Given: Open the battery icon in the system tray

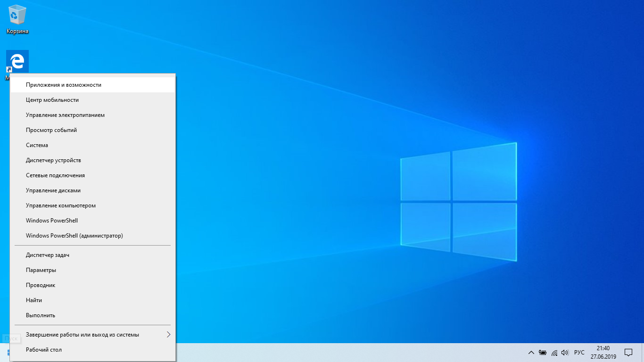Looking at the screenshot, I should tap(543, 353).
